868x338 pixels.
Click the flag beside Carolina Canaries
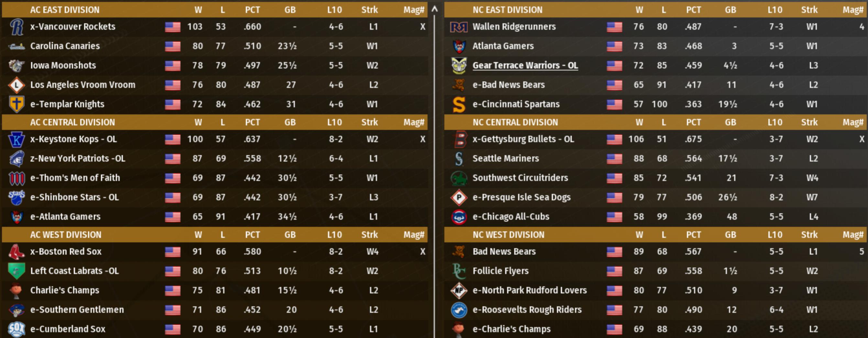pyautogui.click(x=172, y=46)
